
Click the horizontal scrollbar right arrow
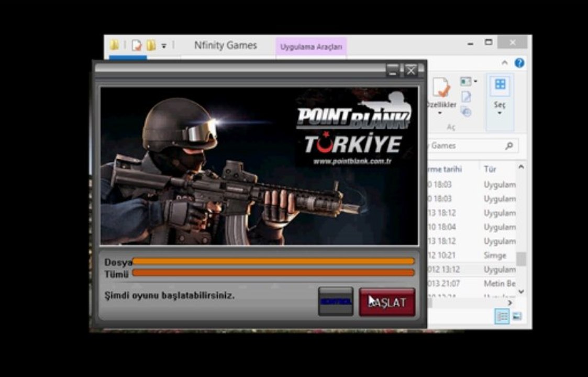[510, 303]
